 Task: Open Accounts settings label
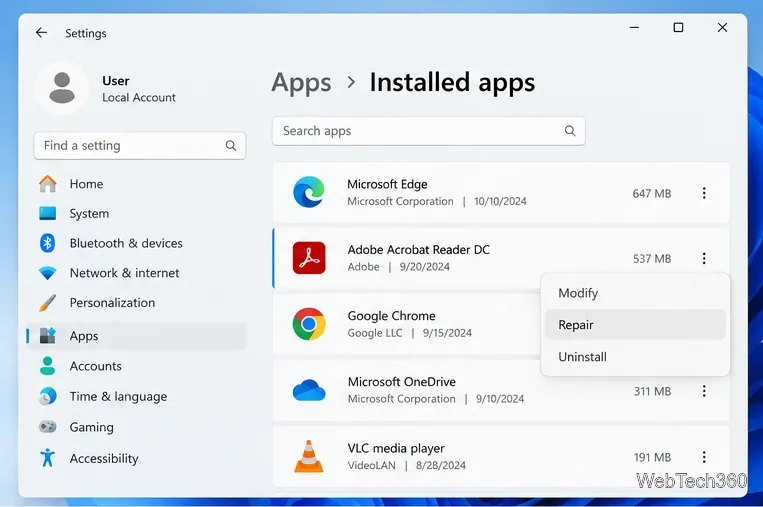point(95,366)
